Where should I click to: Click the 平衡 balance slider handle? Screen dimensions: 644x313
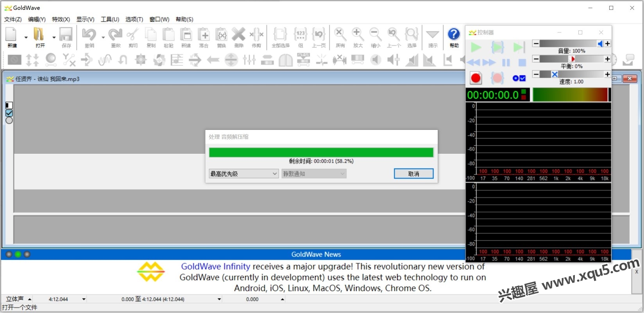[x=572, y=59]
